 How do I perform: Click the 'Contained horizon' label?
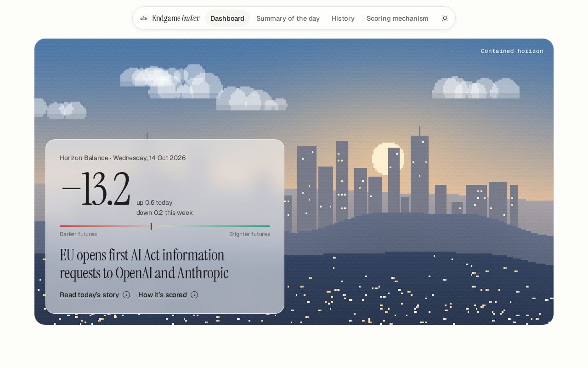(512, 51)
